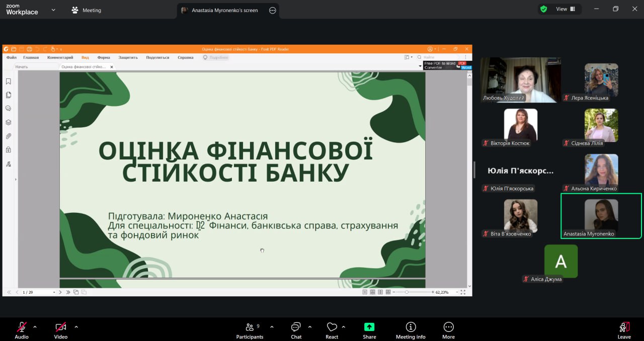Open the Zoom Workplace dropdown chevron

point(53,10)
